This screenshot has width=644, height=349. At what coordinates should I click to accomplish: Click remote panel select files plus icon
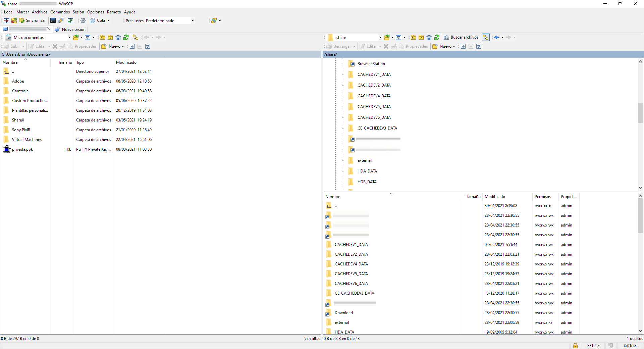463,46
